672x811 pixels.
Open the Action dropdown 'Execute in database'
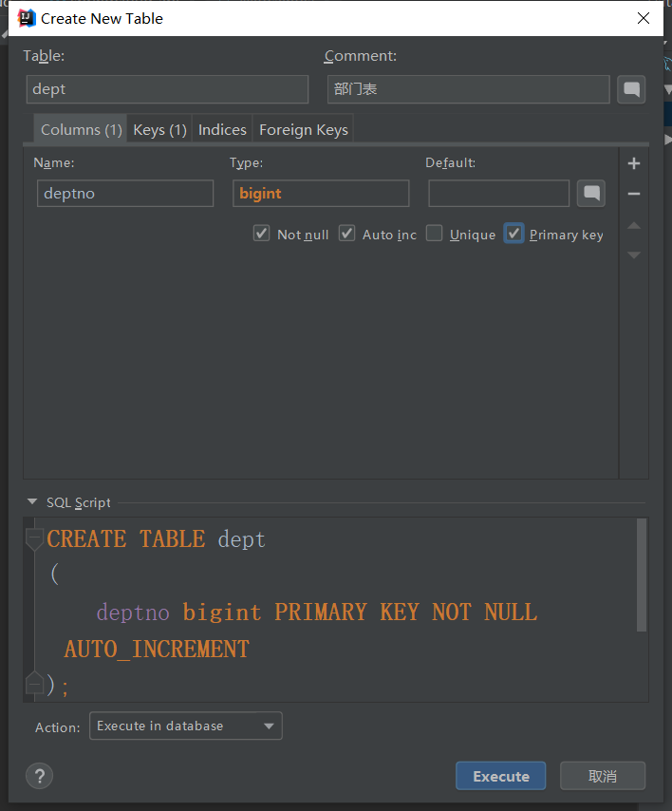coord(186,726)
